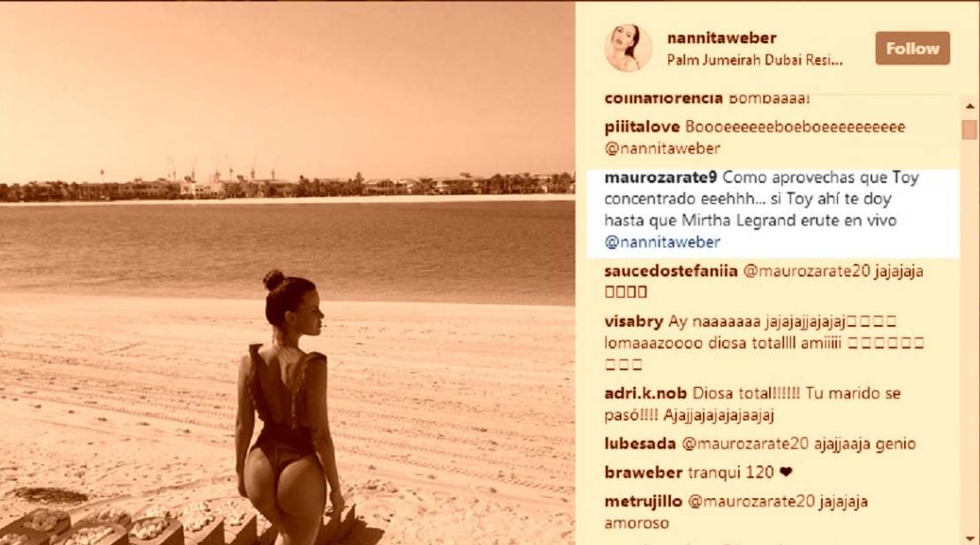Screen dimensions: 980x545
Task: Click the Follow button
Action: (912, 48)
